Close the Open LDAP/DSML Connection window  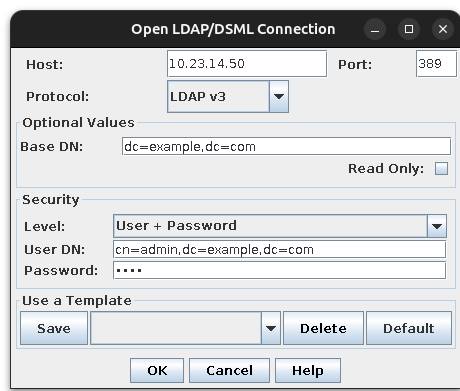click(x=443, y=29)
